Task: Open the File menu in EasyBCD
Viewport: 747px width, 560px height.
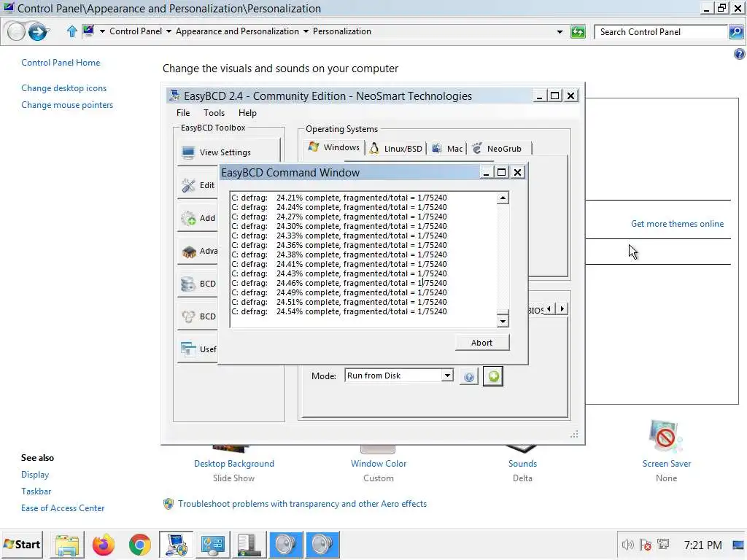Action: coord(183,113)
